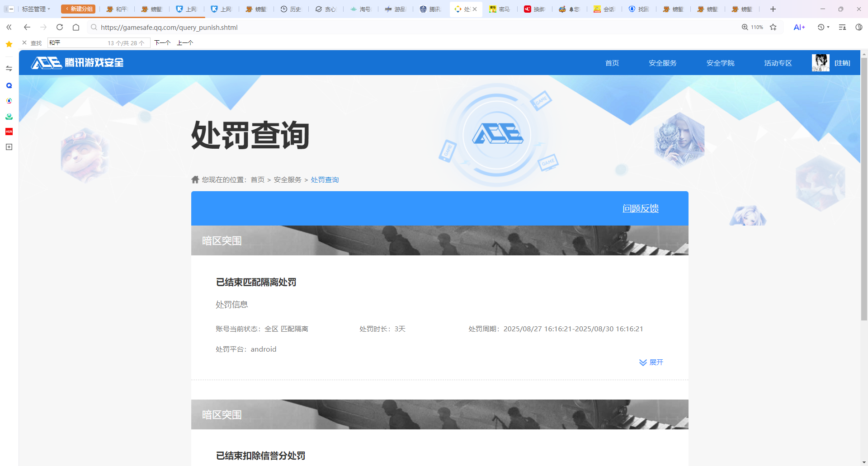868x466 pixels.
Task: Bookmark this page with the star icon
Action: tap(774, 27)
